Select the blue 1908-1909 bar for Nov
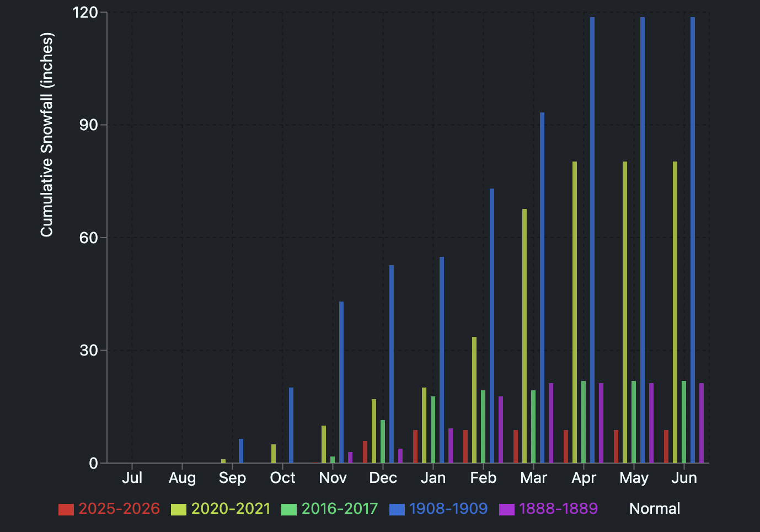This screenshot has width=760, height=532. point(341,382)
